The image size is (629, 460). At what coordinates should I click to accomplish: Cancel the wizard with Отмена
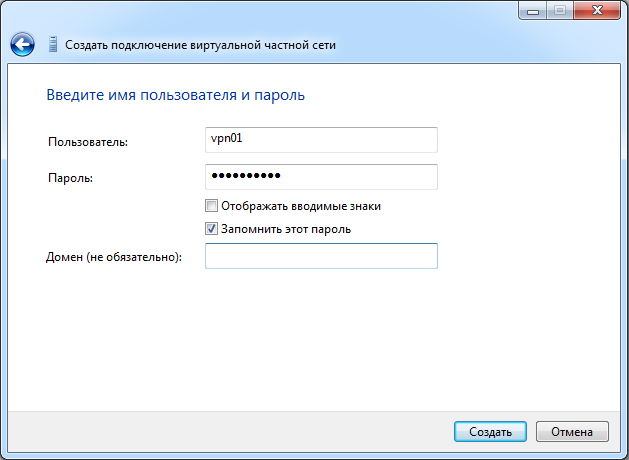(572, 432)
